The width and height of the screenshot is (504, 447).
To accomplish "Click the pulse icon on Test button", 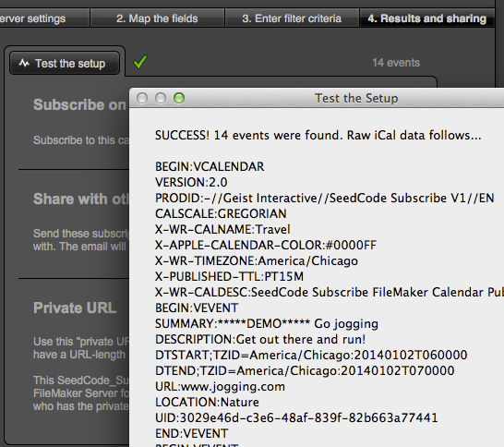I will coord(24,63).
